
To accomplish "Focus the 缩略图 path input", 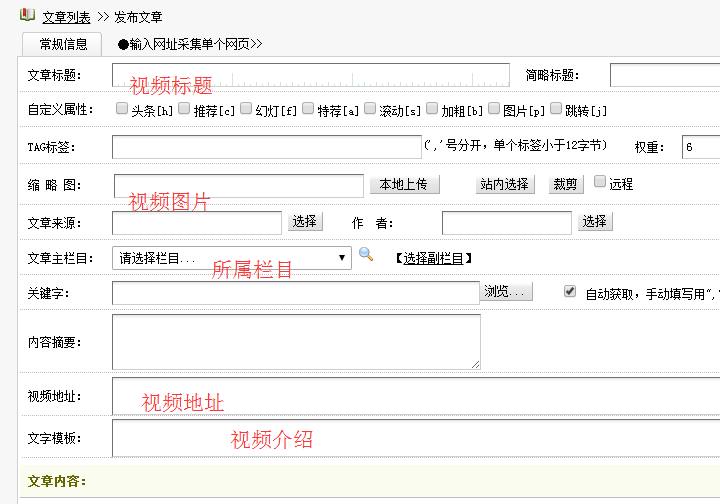I will pos(239,185).
